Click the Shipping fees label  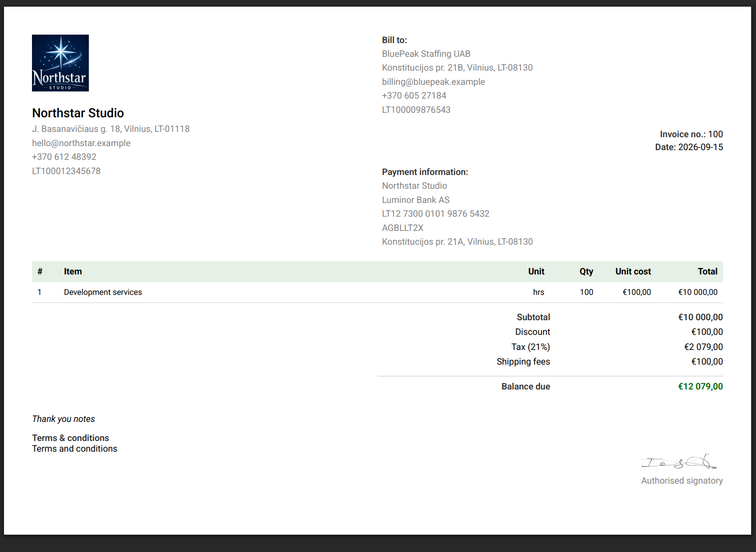[523, 361]
